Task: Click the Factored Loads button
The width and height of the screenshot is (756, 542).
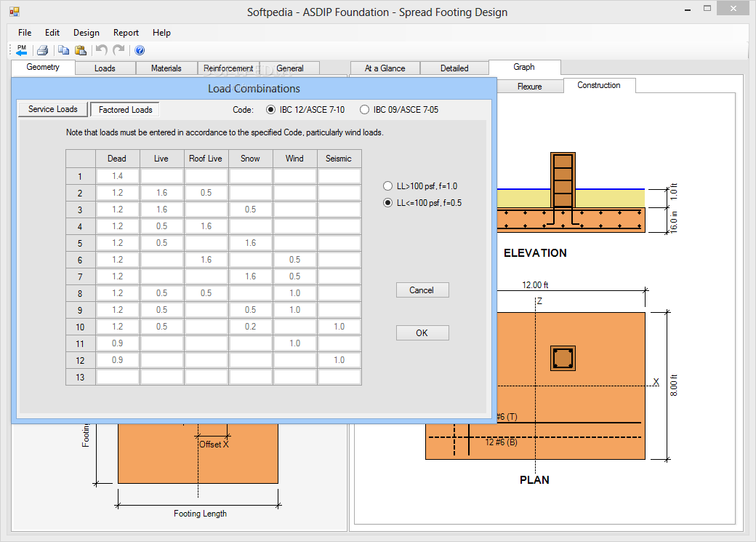Action: [125, 110]
